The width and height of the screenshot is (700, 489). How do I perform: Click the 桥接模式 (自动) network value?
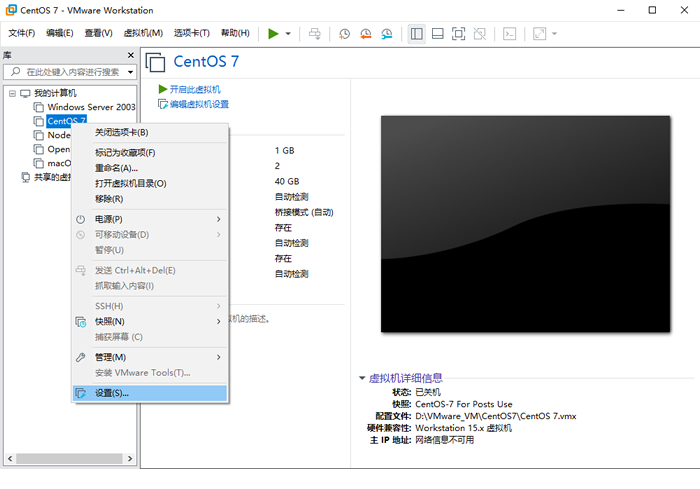304,212
